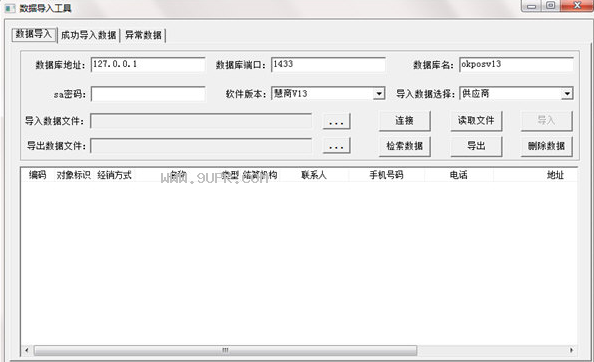Click the 数据库名 field showing okposv13

tap(516, 64)
